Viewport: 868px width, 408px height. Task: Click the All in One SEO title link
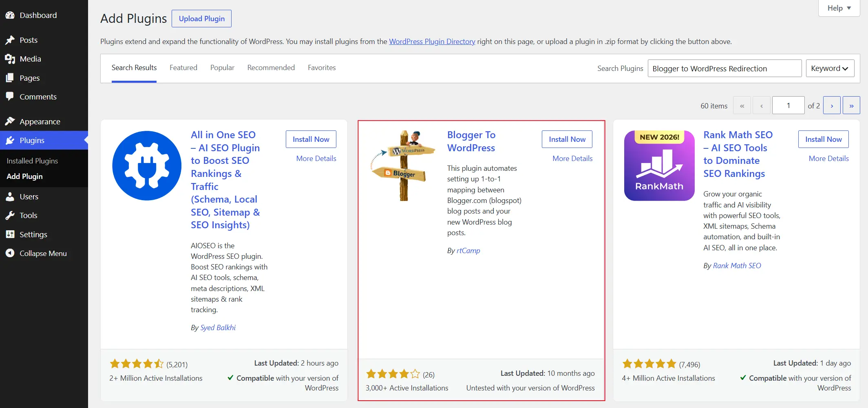[x=225, y=180]
